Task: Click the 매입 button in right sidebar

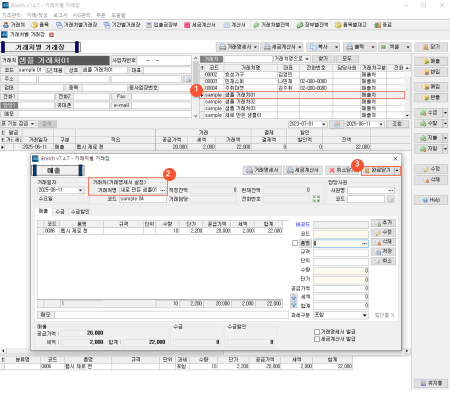Action: coord(431,87)
